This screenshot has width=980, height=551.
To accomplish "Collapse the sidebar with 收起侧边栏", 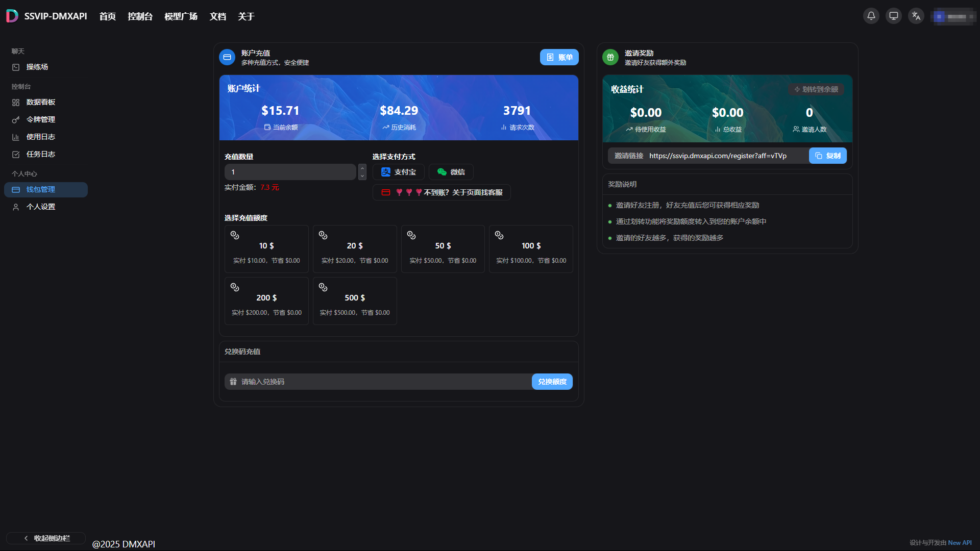I will 46,538.
